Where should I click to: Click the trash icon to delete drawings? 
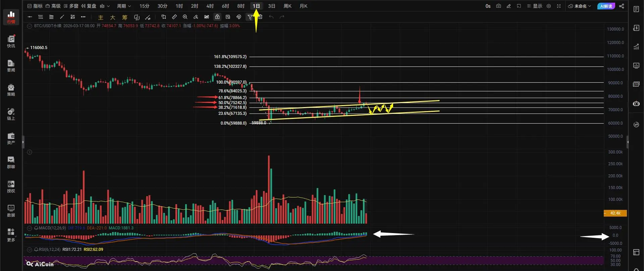pos(261,17)
